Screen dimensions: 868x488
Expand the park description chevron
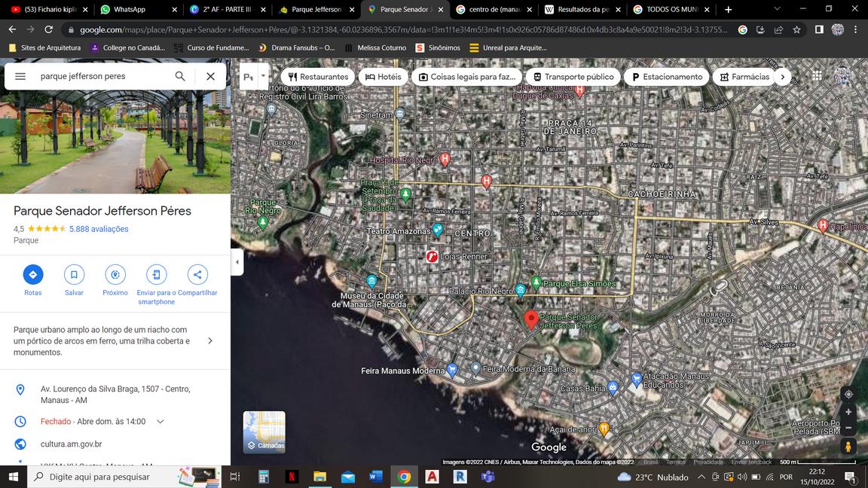pos(209,341)
